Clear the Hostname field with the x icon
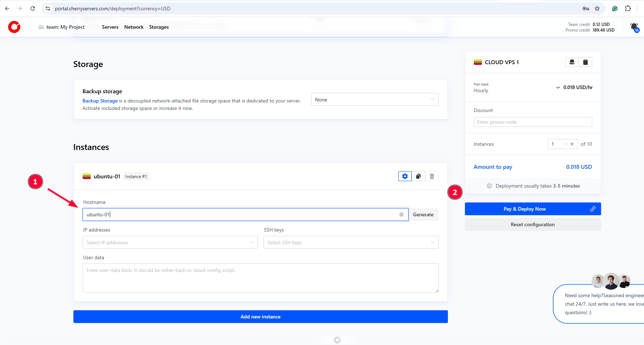The width and height of the screenshot is (644, 345). (401, 215)
